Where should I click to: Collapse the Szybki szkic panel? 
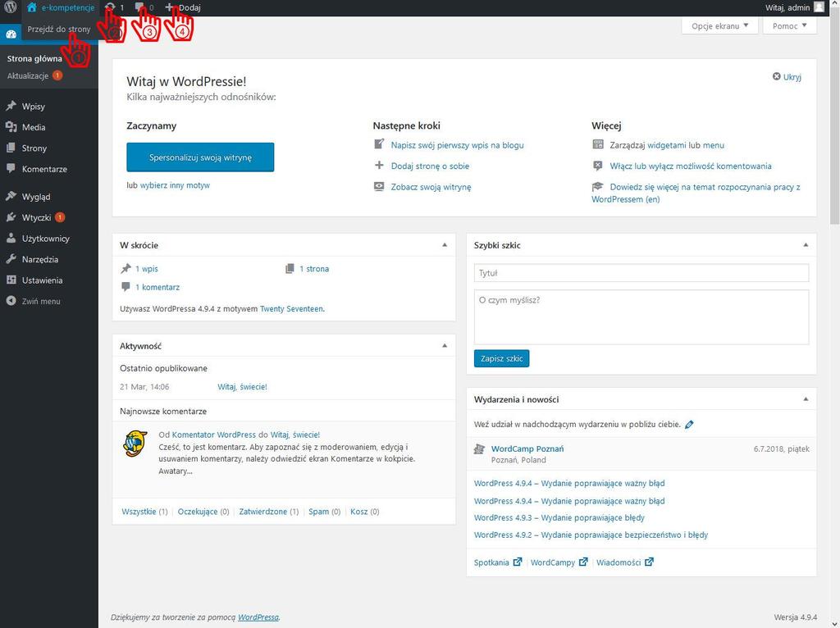point(806,244)
